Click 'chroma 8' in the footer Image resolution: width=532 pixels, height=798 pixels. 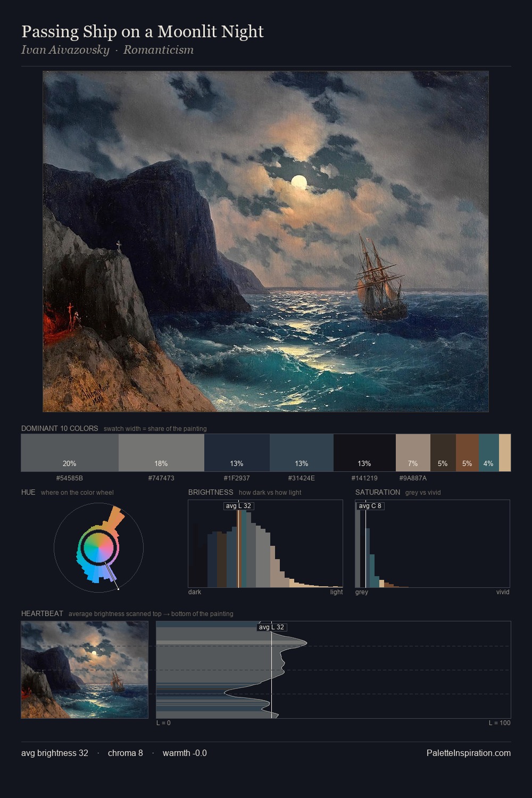pyautogui.click(x=126, y=753)
